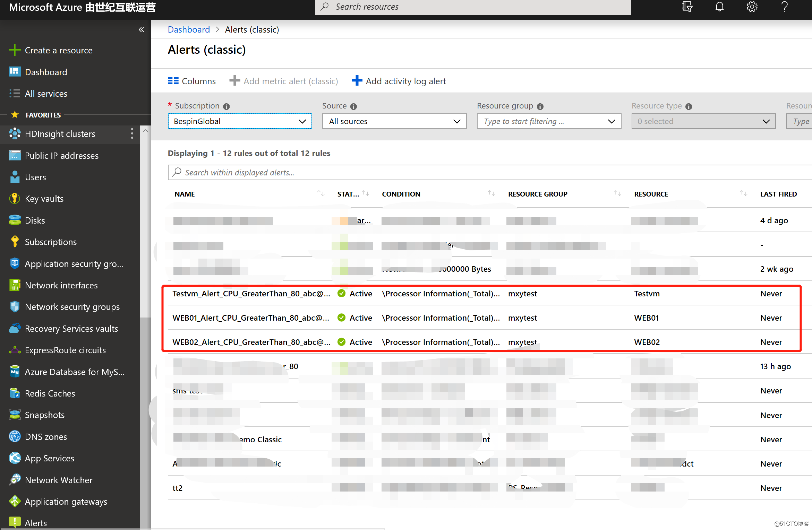This screenshot has width=812, height=530.
Task: Open the Source dropdown showing All sources
Action: click(x=394, y=121)
